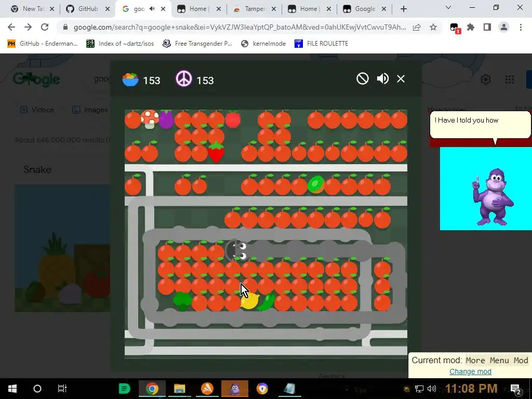Click the broccoli on the board

(182, 301)
